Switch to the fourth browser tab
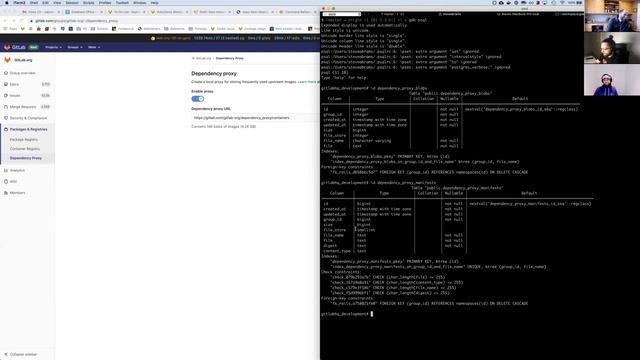This screenshot has height=360, width=640. click(169, 12)
